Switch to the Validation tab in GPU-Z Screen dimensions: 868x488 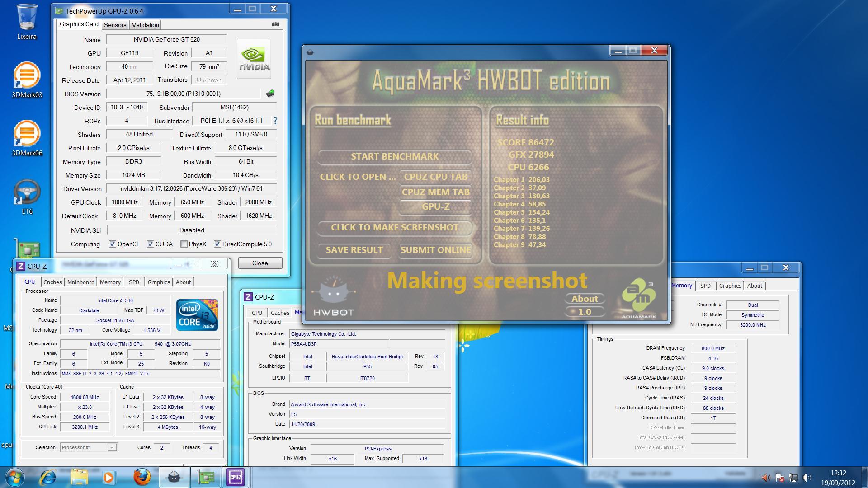(x=145, y=25)
